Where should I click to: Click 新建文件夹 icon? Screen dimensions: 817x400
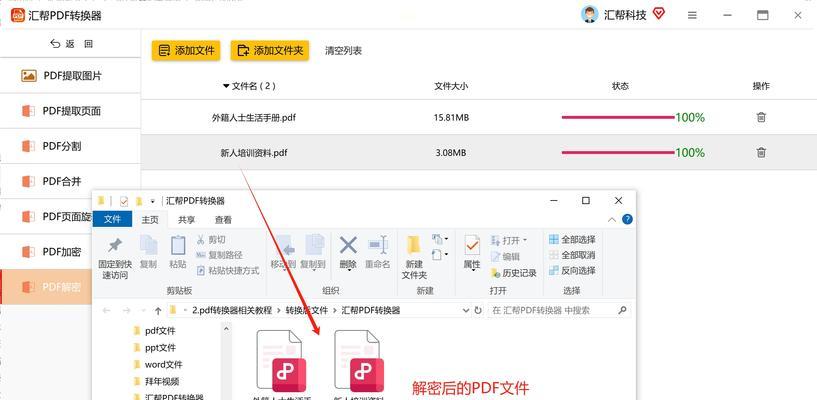pos(414,245)
